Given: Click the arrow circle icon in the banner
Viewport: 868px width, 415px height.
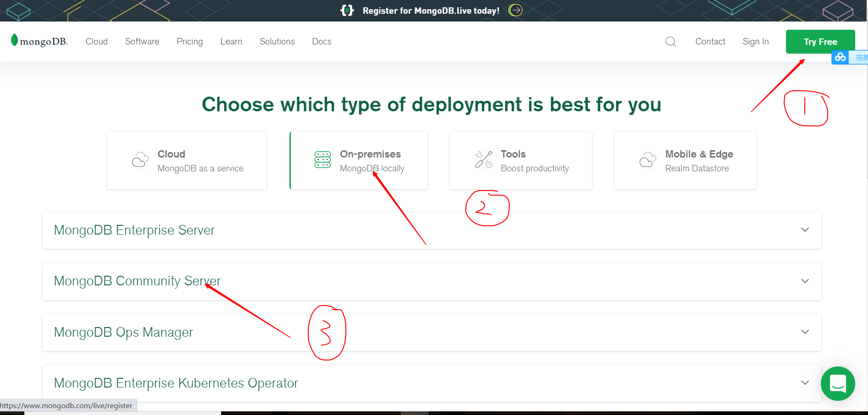Looking at the screenshot, I should (x=516, y=10).
